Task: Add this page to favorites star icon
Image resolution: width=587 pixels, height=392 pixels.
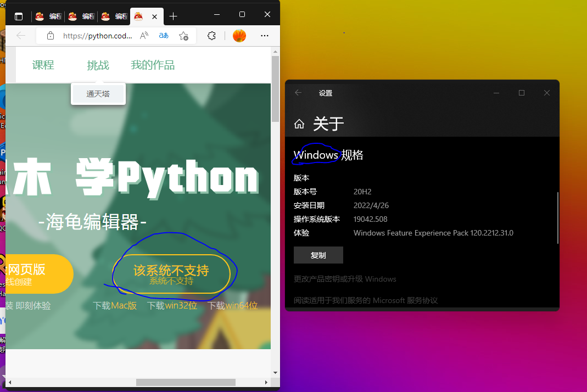Action: point(183,36)
